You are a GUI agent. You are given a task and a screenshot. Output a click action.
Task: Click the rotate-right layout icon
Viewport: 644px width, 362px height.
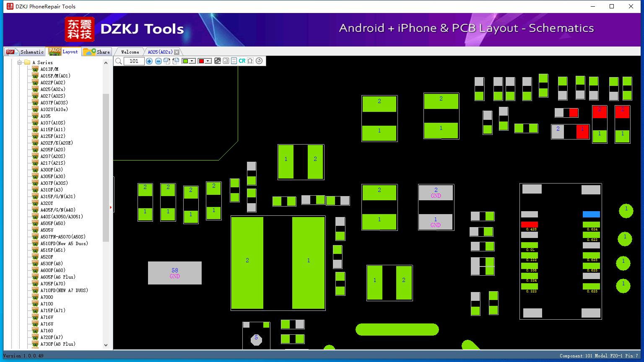click(167, 61)
